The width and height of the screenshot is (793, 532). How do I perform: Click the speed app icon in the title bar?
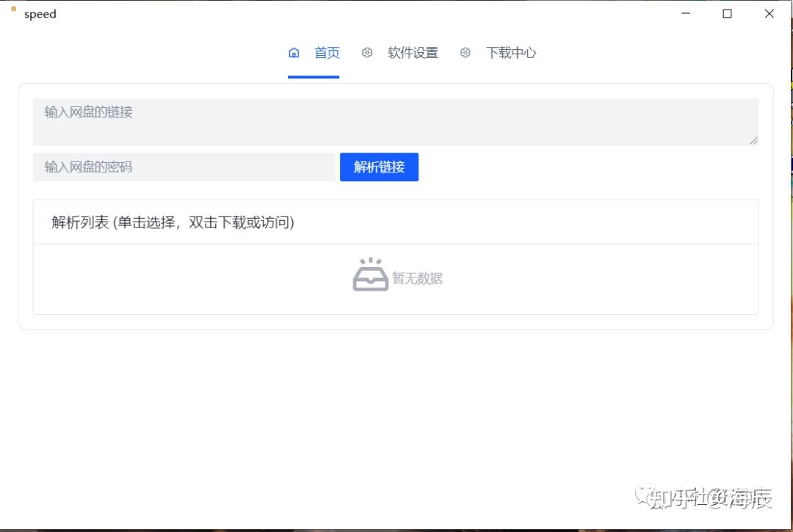[x=14, y=9]
